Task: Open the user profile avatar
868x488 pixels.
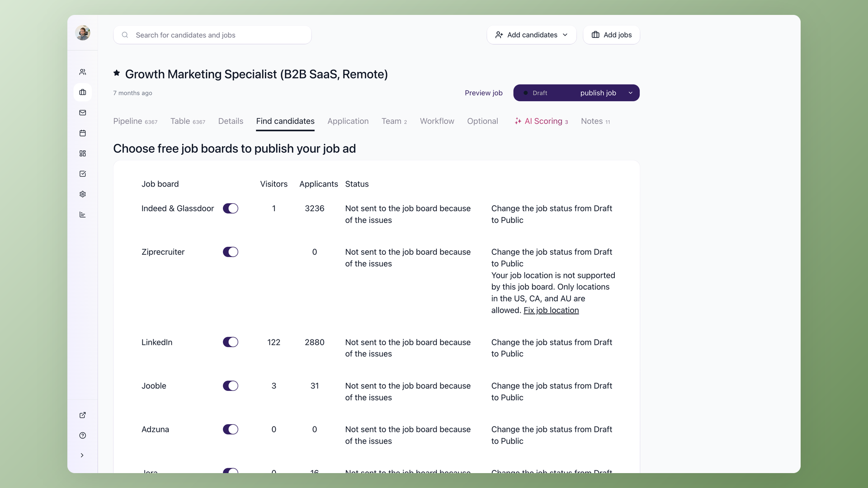Action: pyautogui.click(x=83, y=33)
